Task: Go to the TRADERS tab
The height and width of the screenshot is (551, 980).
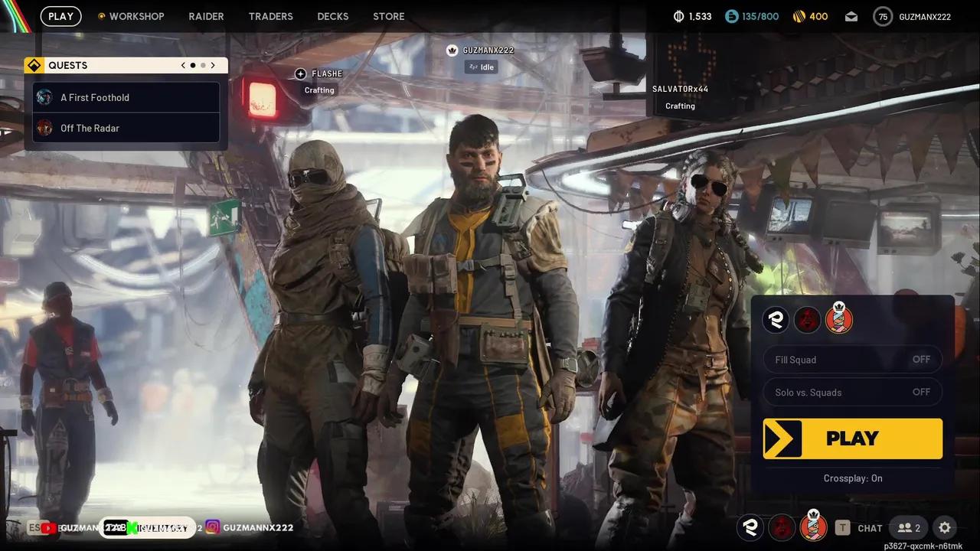Action: coord(271,16)
